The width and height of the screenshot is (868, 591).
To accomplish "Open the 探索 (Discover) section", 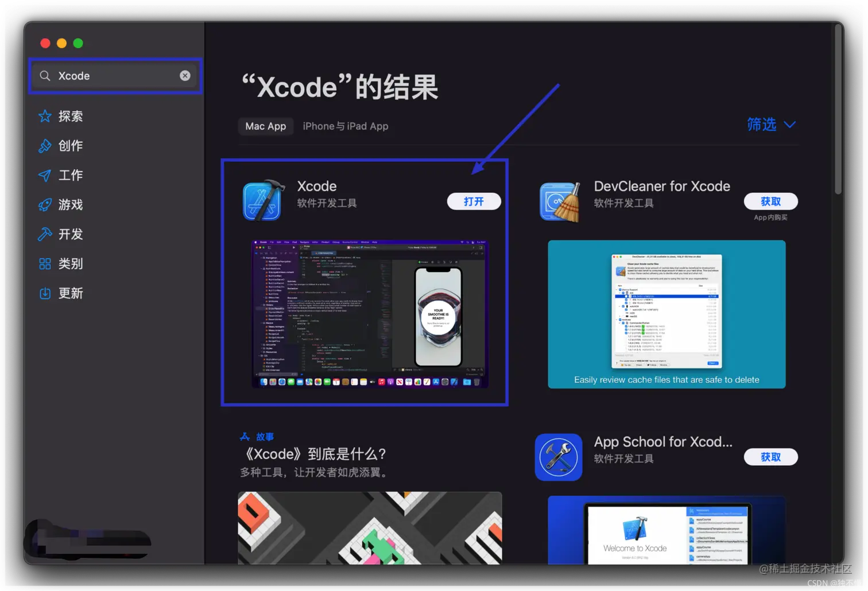I will (x=71, y=116).
